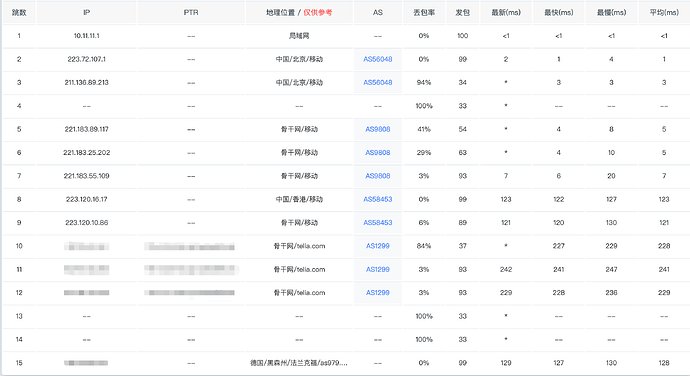Click blurred PTR value in hop 10
Viewport: 690px width, 376px height.
[x=189, y=246]
